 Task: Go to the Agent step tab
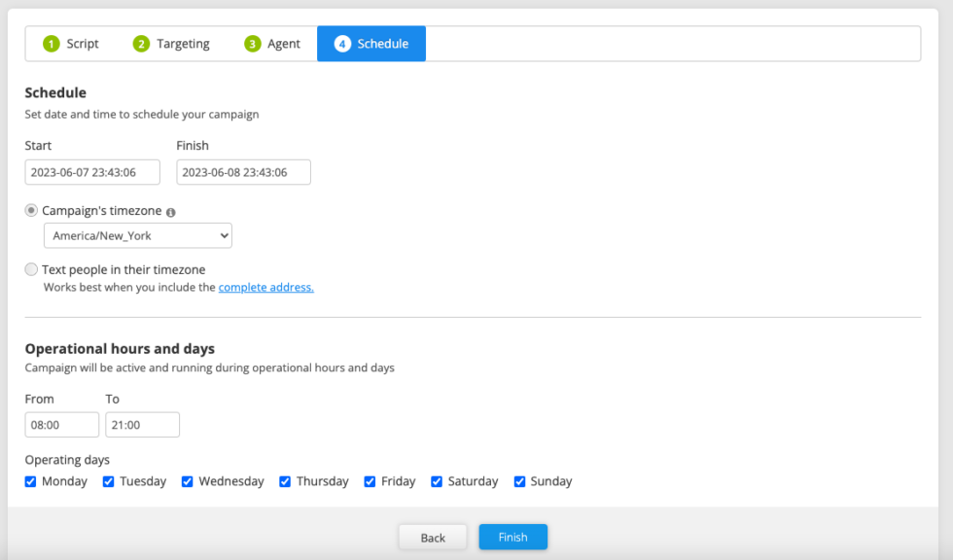point(272,44)
